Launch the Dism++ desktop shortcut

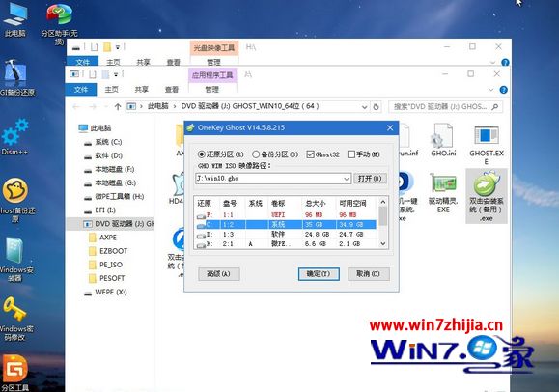click(x=15, y=137)
